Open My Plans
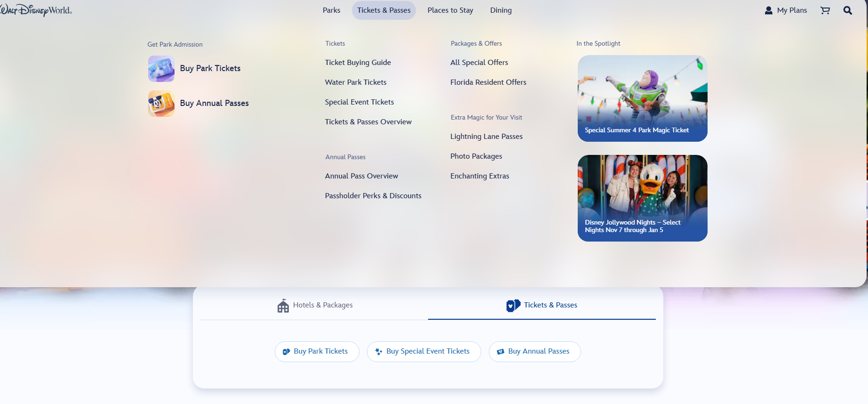Viewport: 868px width, 404px height. tap(786, 10)
